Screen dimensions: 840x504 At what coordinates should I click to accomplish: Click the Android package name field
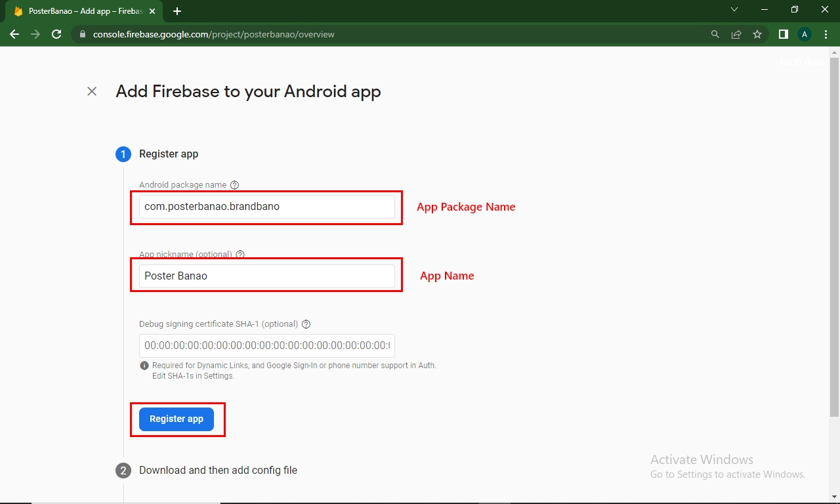pos(266,207)
